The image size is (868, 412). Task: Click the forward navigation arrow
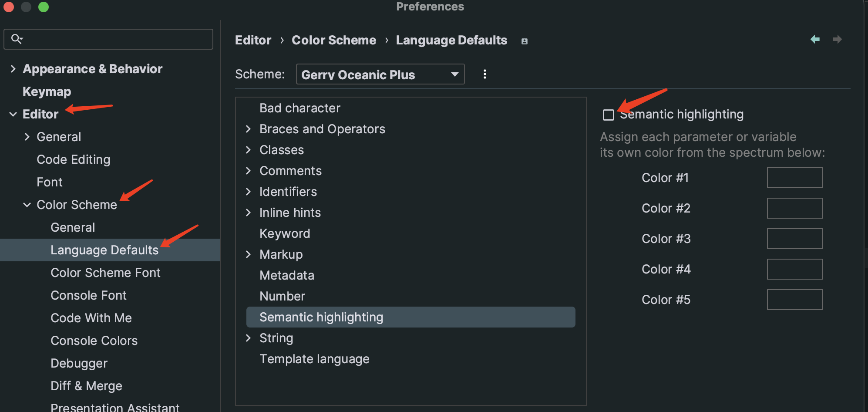pyautogui.click(x=838, y=39)
